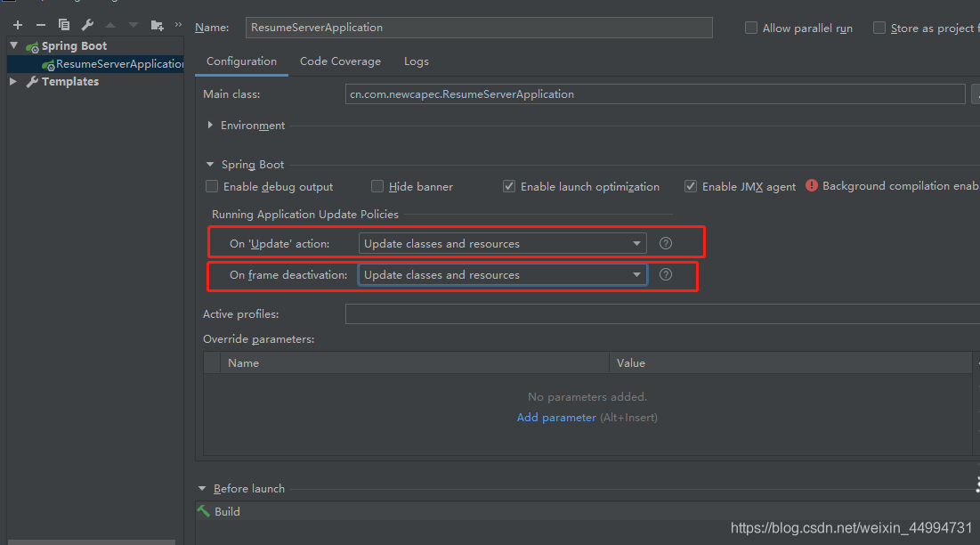The height and width of the screenshot is (545, 980).
Task: Click help icon beside On frame deactivation
Action: click(x=666, y=274)
